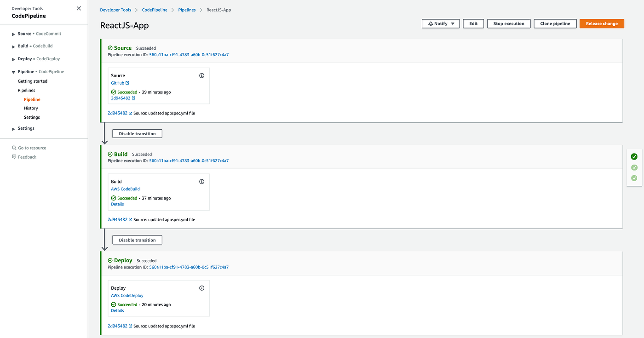Viewport: 644px width, 338px height.
Task: Open Details link in Build action
Action: coord(117,204)
